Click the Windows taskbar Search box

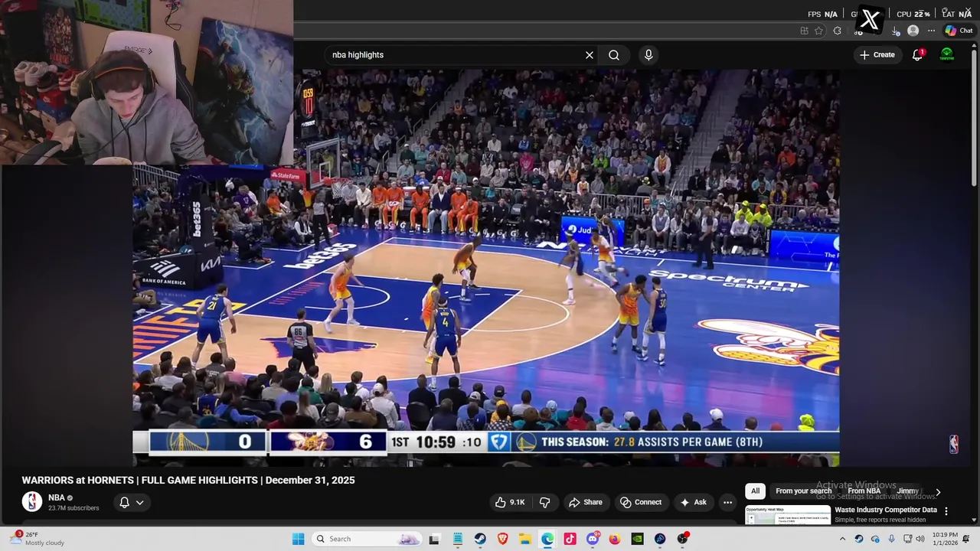point(367,539)
